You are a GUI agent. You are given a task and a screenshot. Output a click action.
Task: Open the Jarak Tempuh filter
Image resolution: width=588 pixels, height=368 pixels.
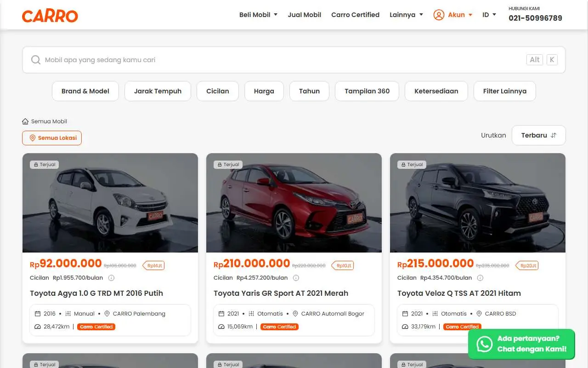(158, 91)
